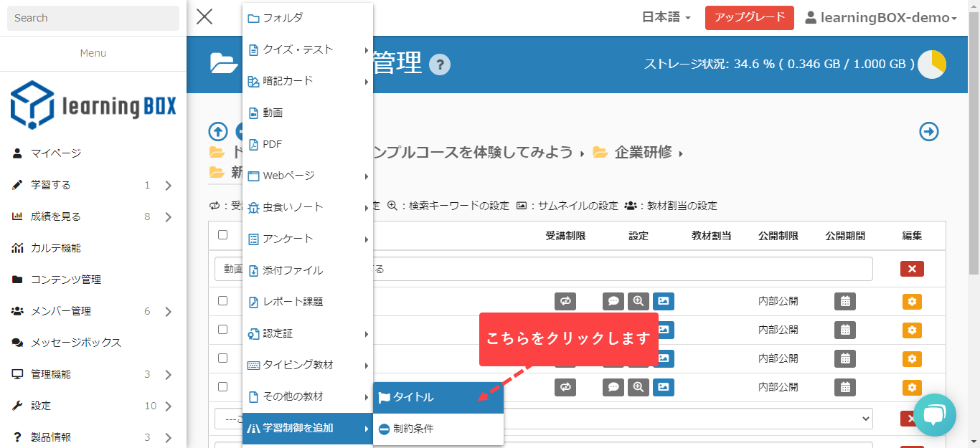980x448 pixels.
Task: Click the up arrow navigation circle icon
Action: (218, 131)
